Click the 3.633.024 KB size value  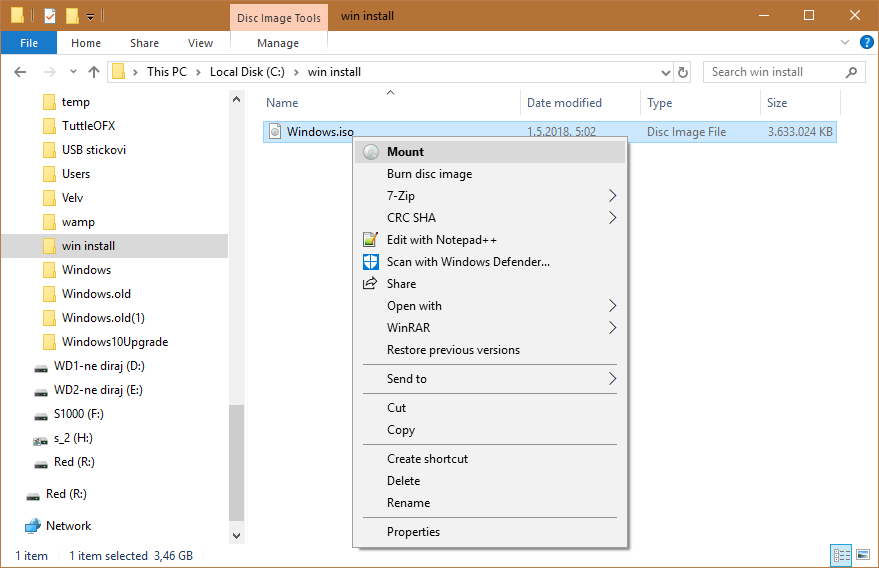pyautogui.click(x=800, y=132)
